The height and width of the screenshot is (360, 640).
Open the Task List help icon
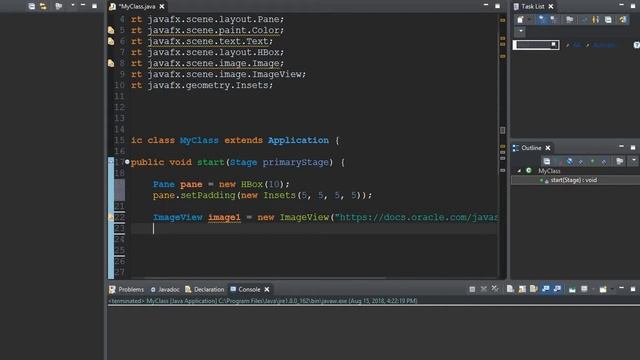pyautogui.click(x=637, y=45)
